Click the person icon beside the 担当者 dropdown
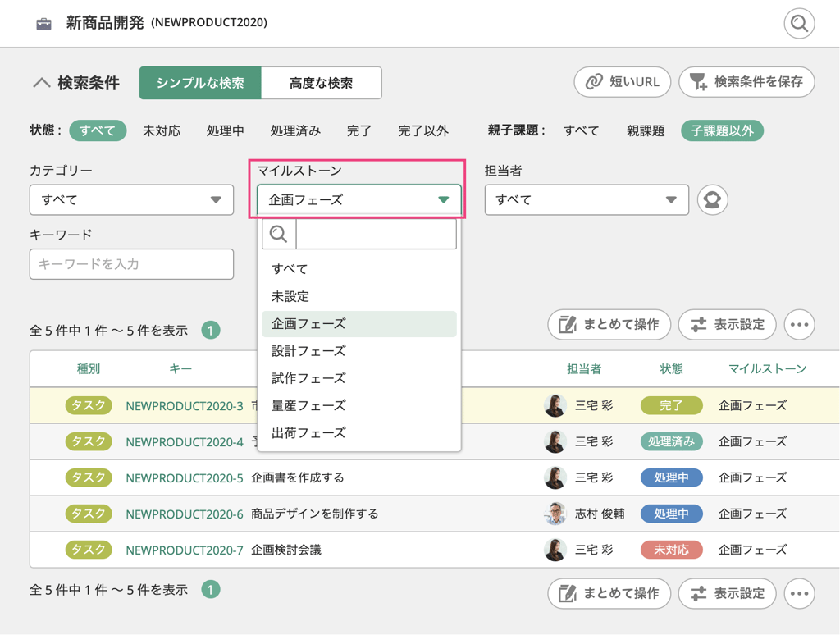This screenshot has width=840, height=635. 711,199
